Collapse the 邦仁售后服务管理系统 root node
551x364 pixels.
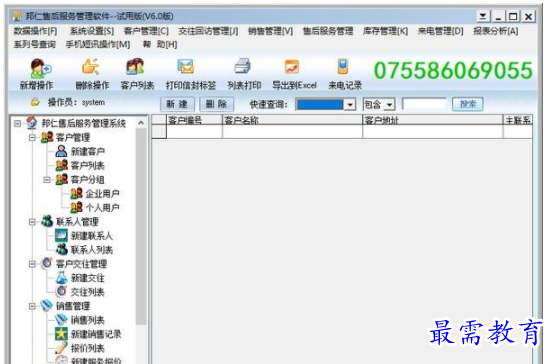[x=17, y=123]
